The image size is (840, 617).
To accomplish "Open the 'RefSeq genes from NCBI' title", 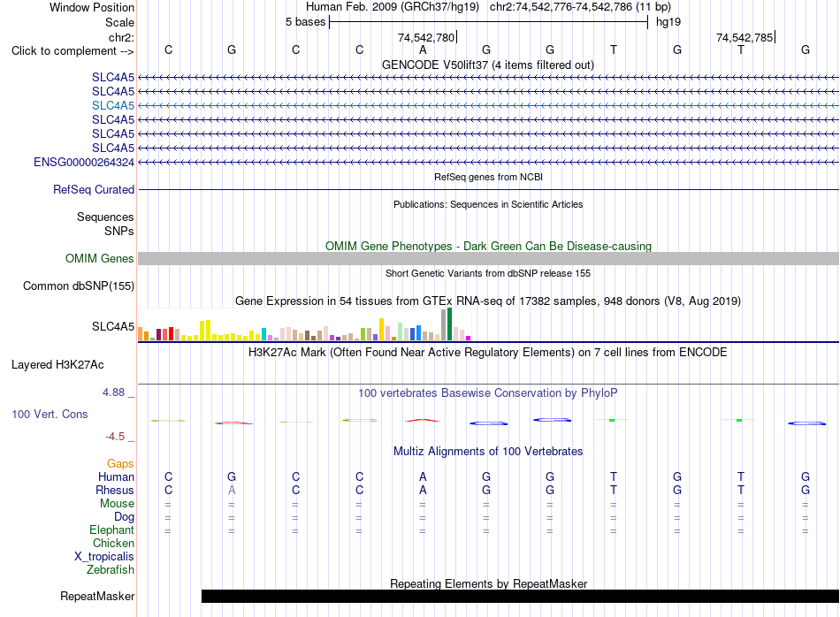I will click(488, 177).
